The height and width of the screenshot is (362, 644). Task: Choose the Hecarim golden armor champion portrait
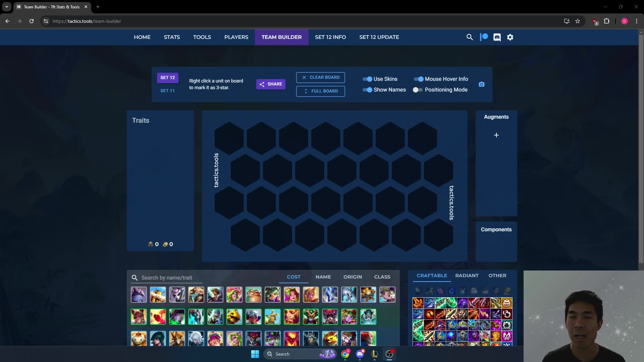[x=177, y=339]
